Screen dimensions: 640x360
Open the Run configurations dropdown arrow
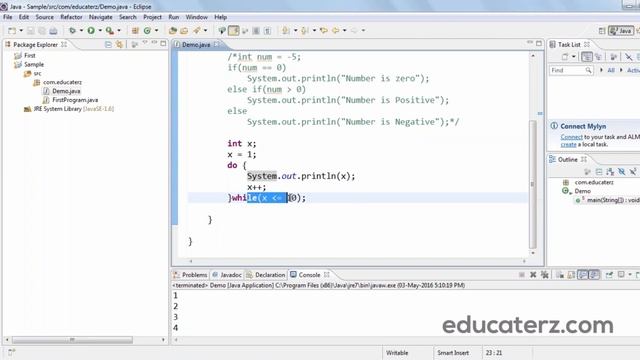(100, 31)
